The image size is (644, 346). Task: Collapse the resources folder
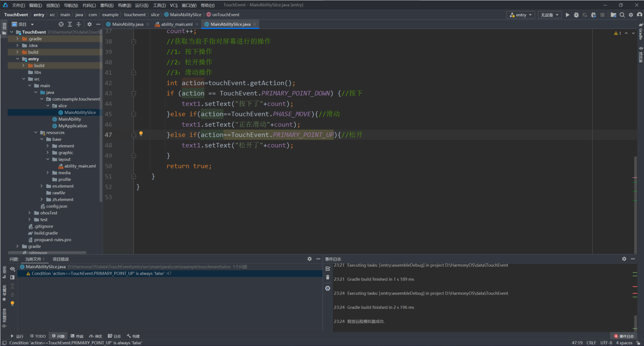point(36,133)
